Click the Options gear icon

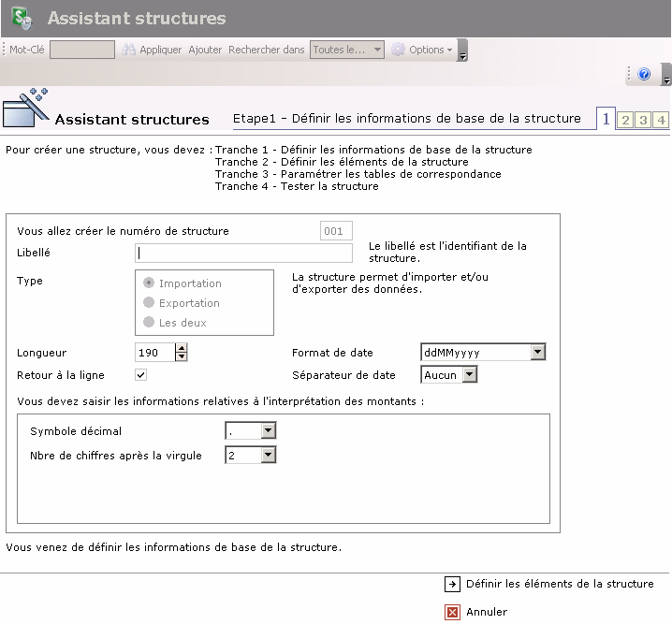[x=398, y=50]
